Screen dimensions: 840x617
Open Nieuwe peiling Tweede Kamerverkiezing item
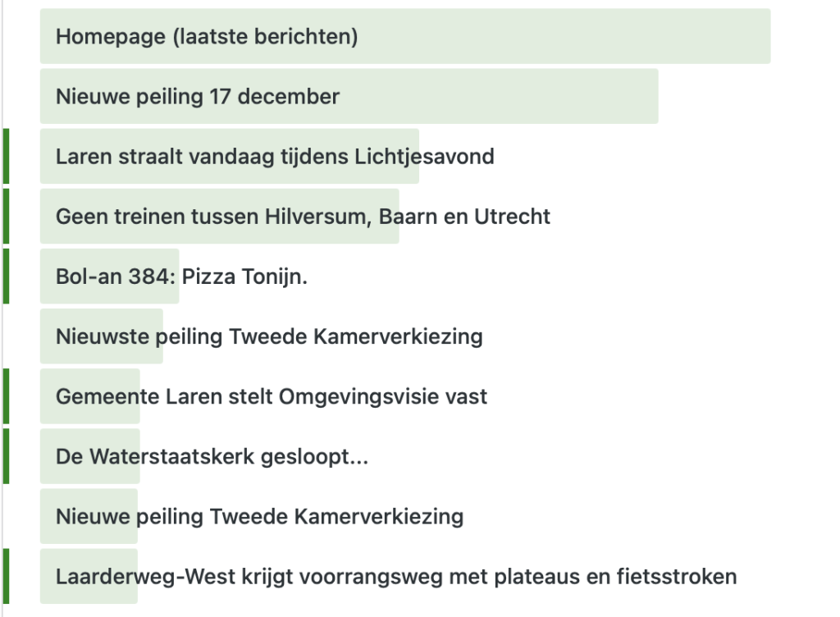click(x=259, y=517)
